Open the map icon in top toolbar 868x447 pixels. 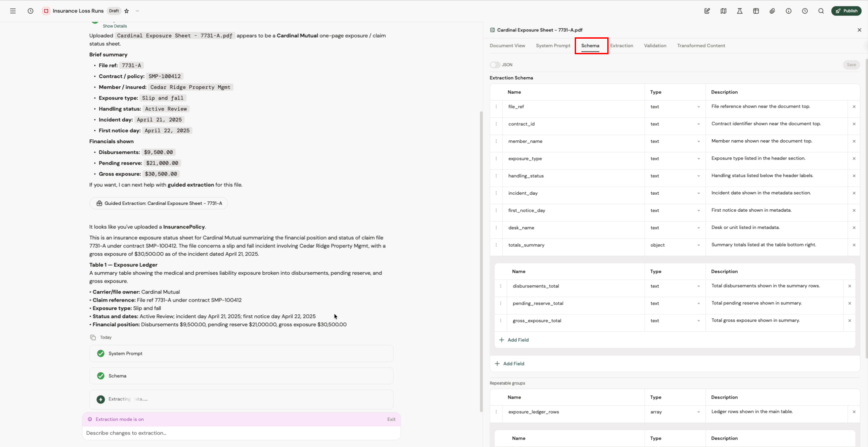(723, 11)
